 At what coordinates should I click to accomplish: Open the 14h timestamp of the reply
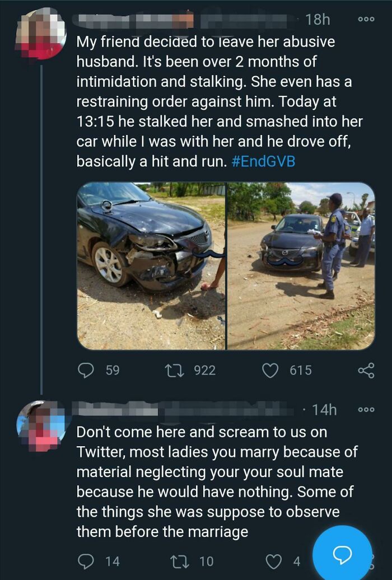tap(324, 410)
